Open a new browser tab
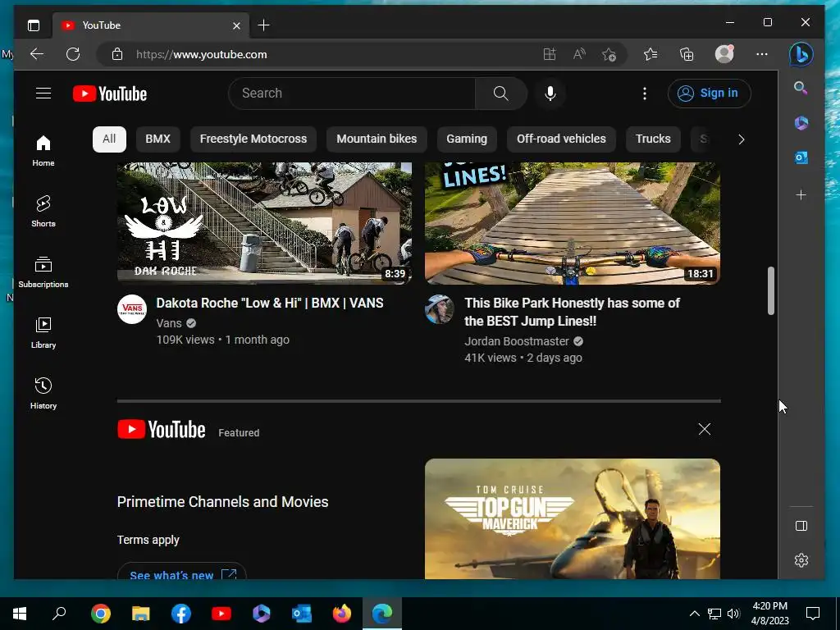Image resolution: width=840 pixels, height=630 pixels. click(x=263, y=25)
